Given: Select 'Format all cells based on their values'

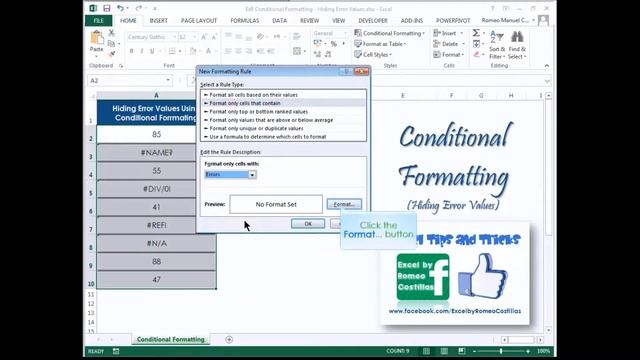Looking at the screenshot, I should tap(283, 95).
